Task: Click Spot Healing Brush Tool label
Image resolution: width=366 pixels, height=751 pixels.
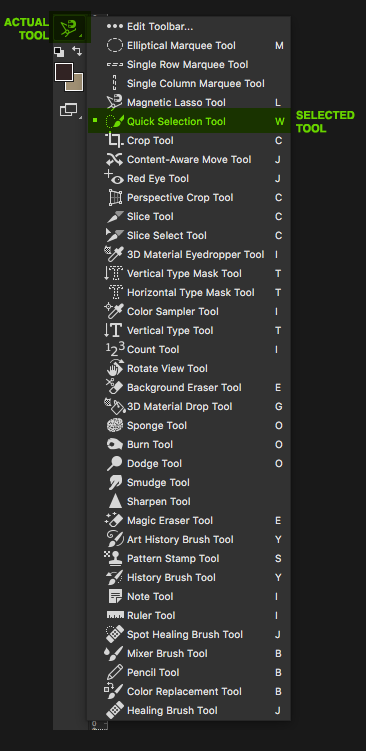Action: 185,635
